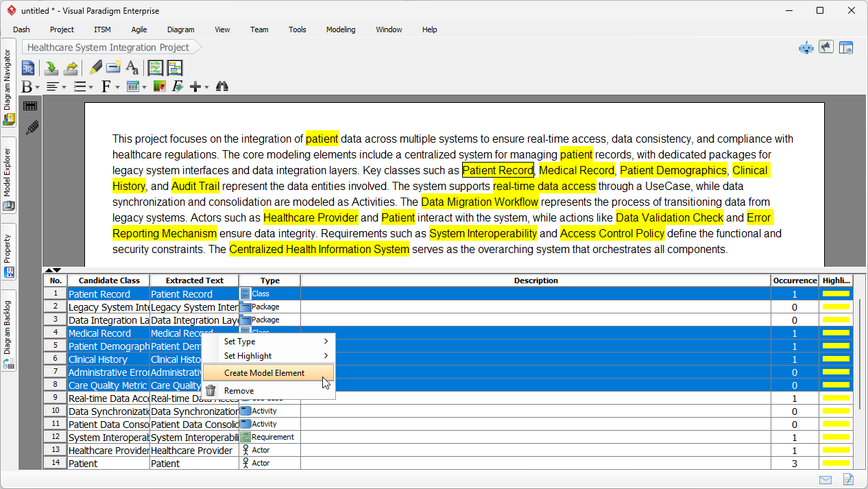Click the megaphone announcement icon
Viewport: 868px width, 489px height.
point(825,47)
